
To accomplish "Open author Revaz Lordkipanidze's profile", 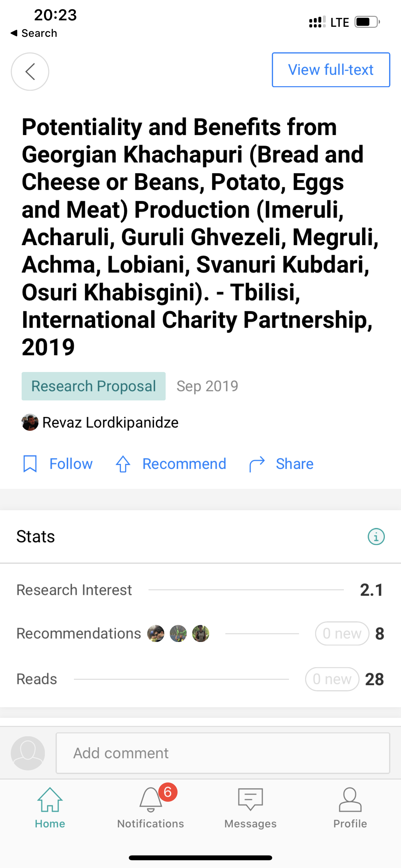I will 110,423.
